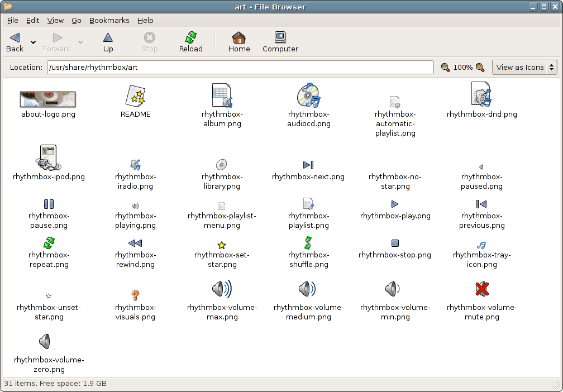Select the rhythmbox-previous.png icon
Viewport: 563px width, 392px height.
[481, 204]
